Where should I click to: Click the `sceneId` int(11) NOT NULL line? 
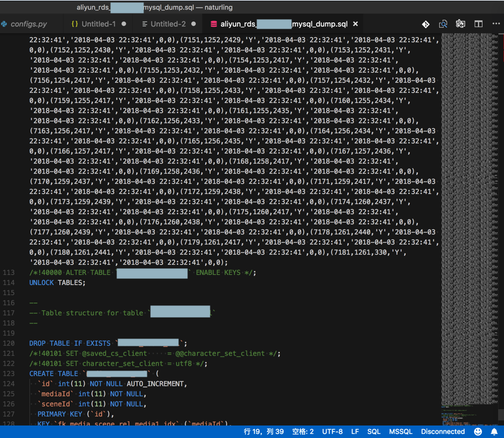(92, 404)
